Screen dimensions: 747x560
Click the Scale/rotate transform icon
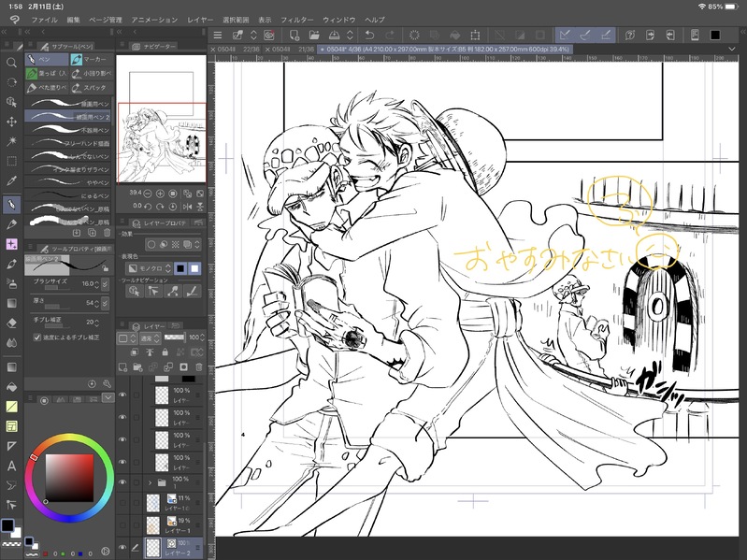[475, 35]
